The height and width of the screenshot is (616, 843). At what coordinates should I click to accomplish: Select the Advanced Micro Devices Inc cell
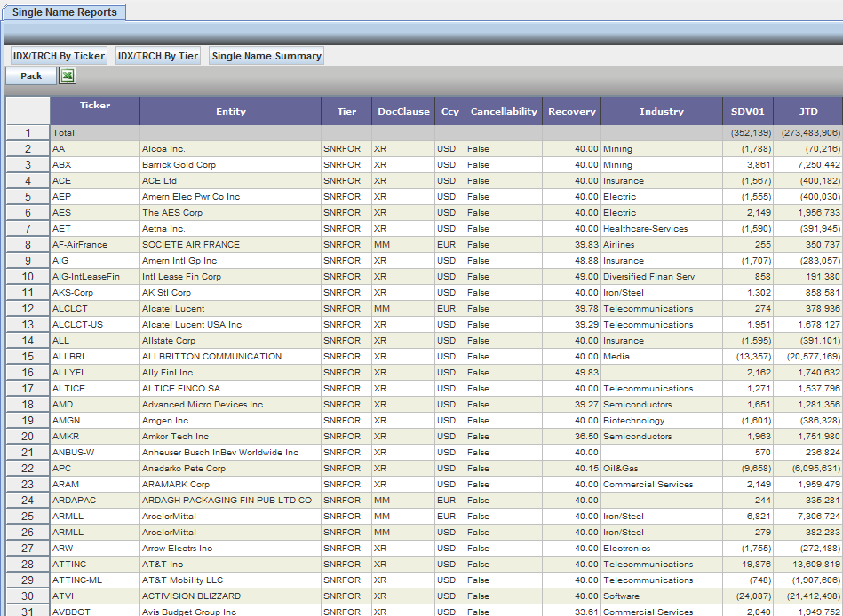(231, 405)
